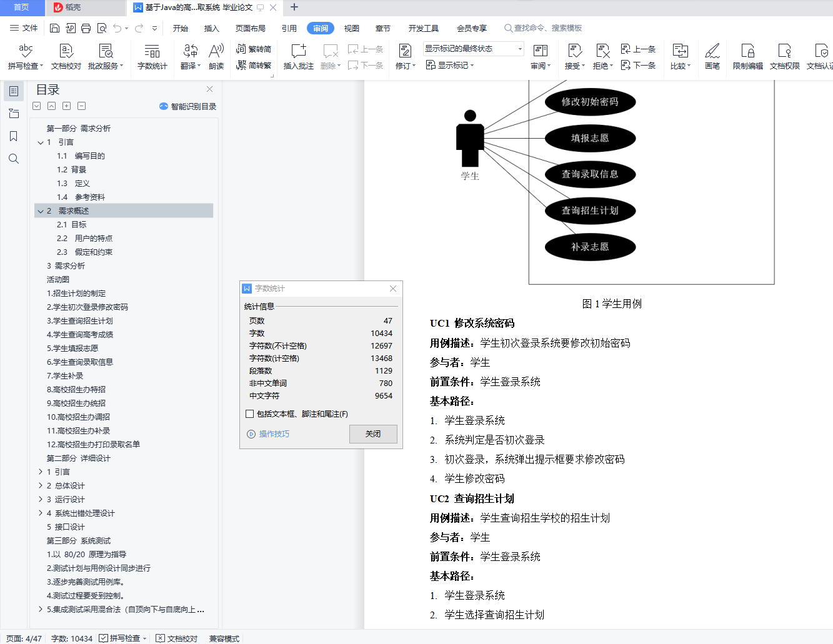Image resolution: width=833 pixels, height=644 pixels.
Task: Click the save icon in quick toolbar
Action: [x=54, y=28]
